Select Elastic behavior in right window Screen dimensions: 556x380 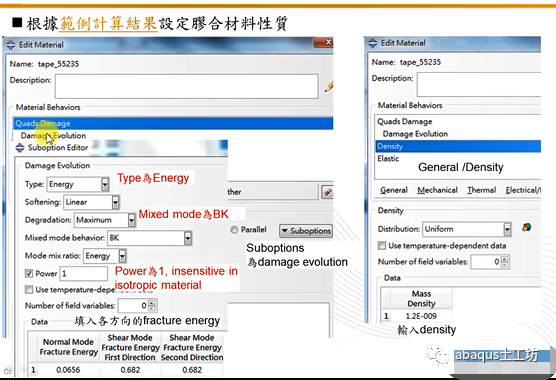[388, 158]
